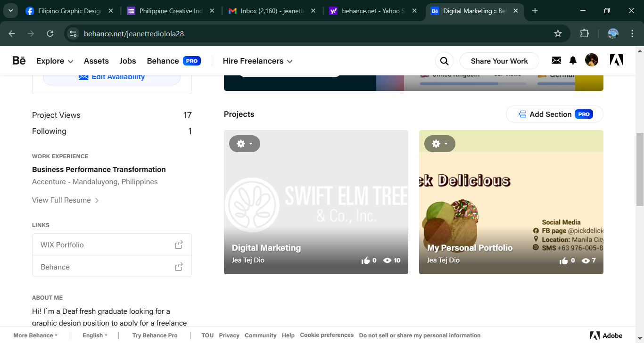Open the browser extensions puzzle icon
The image size is (644, 343).
[x=584, y=33]
